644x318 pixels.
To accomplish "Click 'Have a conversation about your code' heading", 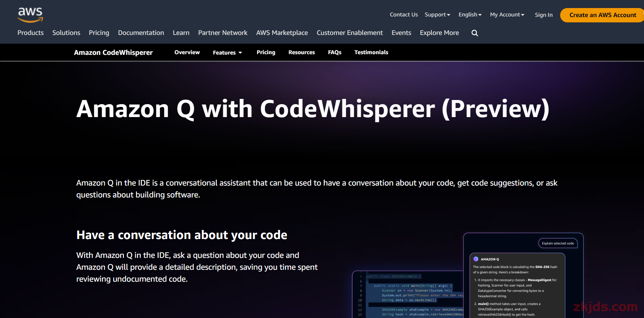I will [182, 235].
